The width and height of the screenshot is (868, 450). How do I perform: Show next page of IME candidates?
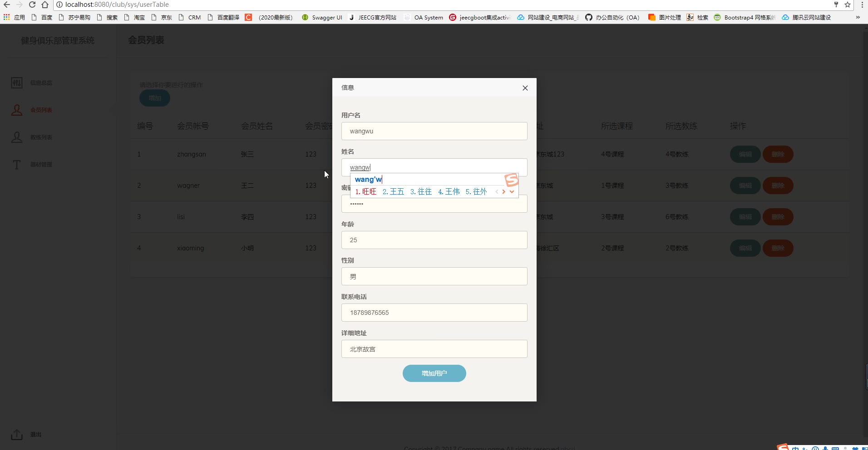(503, 191)
